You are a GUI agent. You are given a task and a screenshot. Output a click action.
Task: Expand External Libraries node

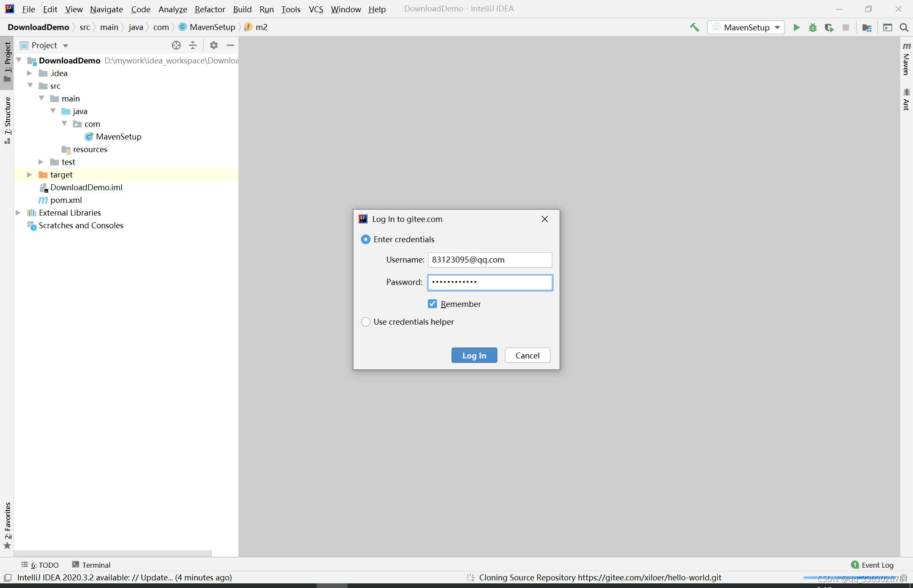tap(18, 213)
